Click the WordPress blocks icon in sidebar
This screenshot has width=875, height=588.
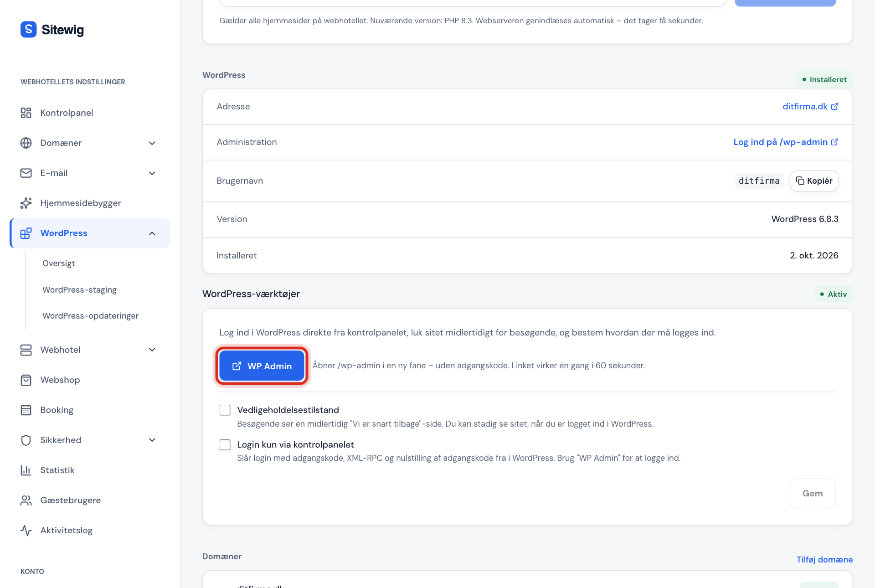click(26, 233)
